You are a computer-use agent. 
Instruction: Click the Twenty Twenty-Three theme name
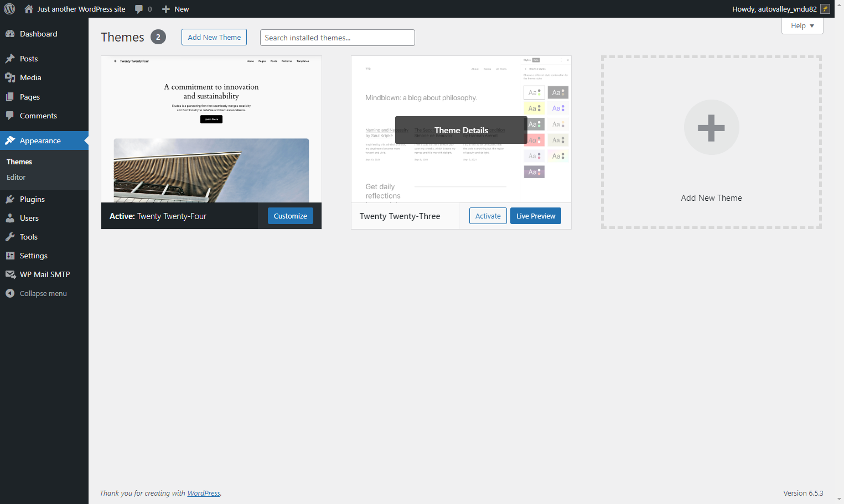[400, 216]
